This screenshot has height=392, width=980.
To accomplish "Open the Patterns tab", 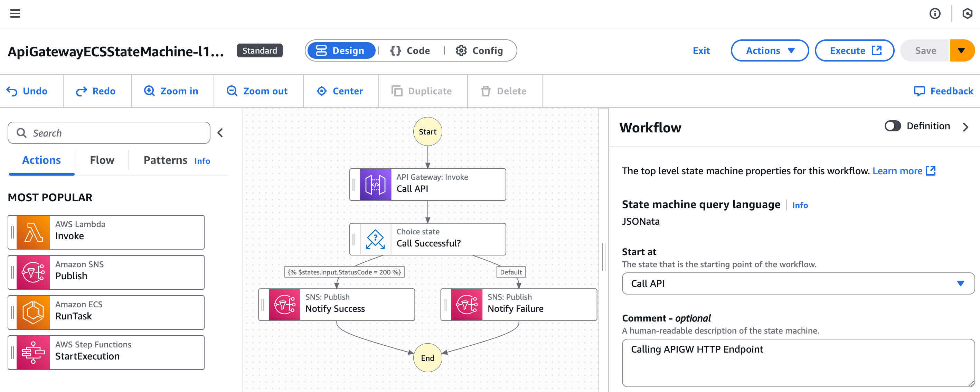I will coord(165,160).
